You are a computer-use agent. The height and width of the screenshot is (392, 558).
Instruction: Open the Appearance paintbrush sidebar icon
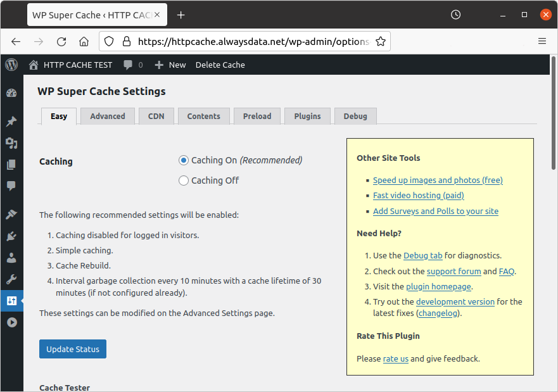(11, 215)
